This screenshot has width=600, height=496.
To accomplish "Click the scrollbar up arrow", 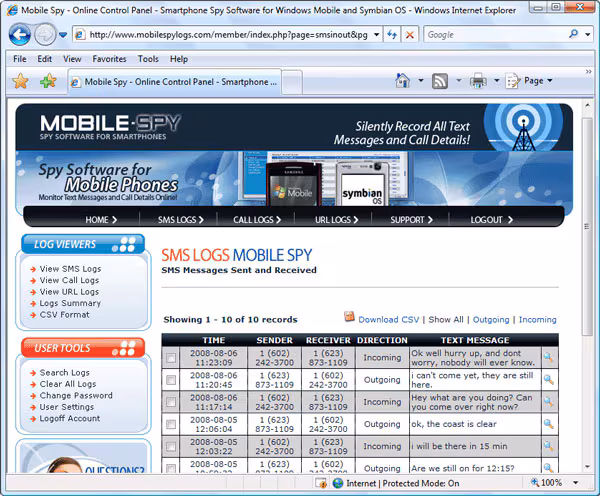I will tap(587, 105).
